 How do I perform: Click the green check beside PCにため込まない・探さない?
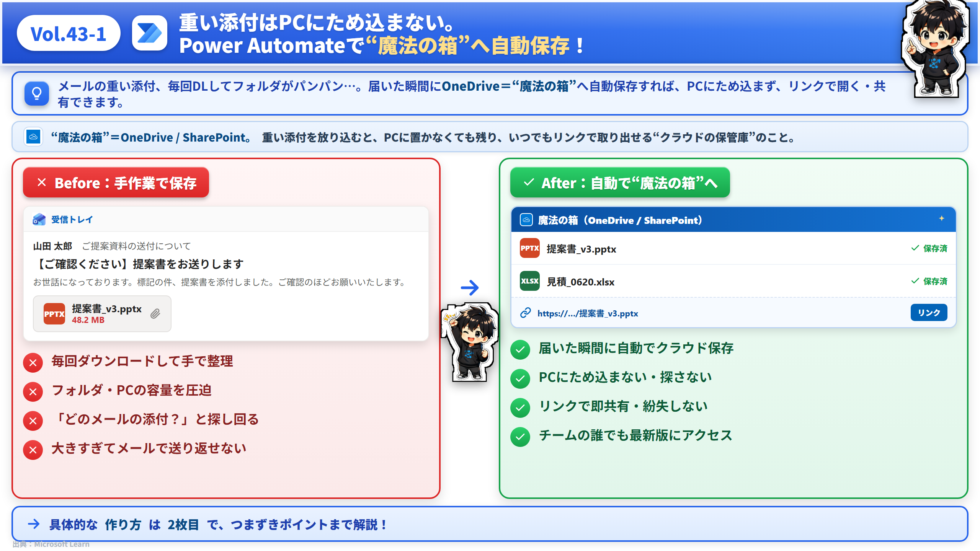click(520, 378)
